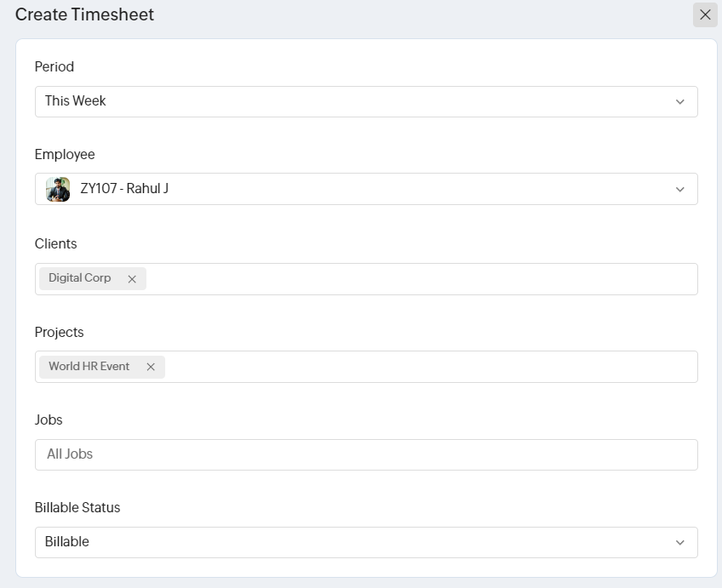Click the 'Billable' selected status text
722x588 pixels.
[x=66, y=542]
